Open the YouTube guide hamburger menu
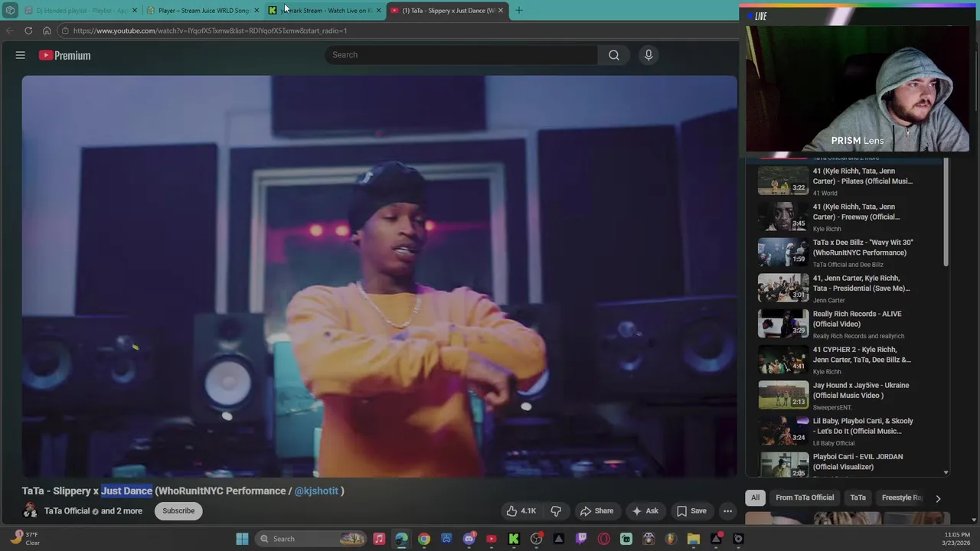Viewport: 980px width, 551px height. [21, 55]
